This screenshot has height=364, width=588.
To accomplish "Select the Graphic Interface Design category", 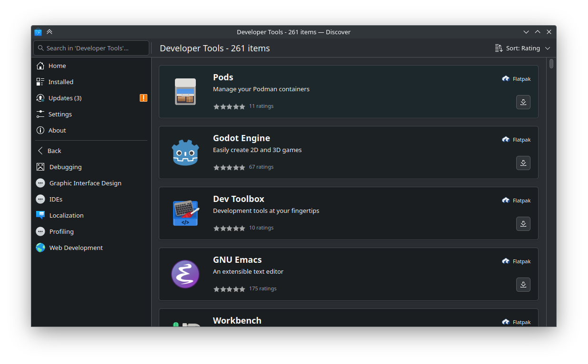I will [91, 183].
